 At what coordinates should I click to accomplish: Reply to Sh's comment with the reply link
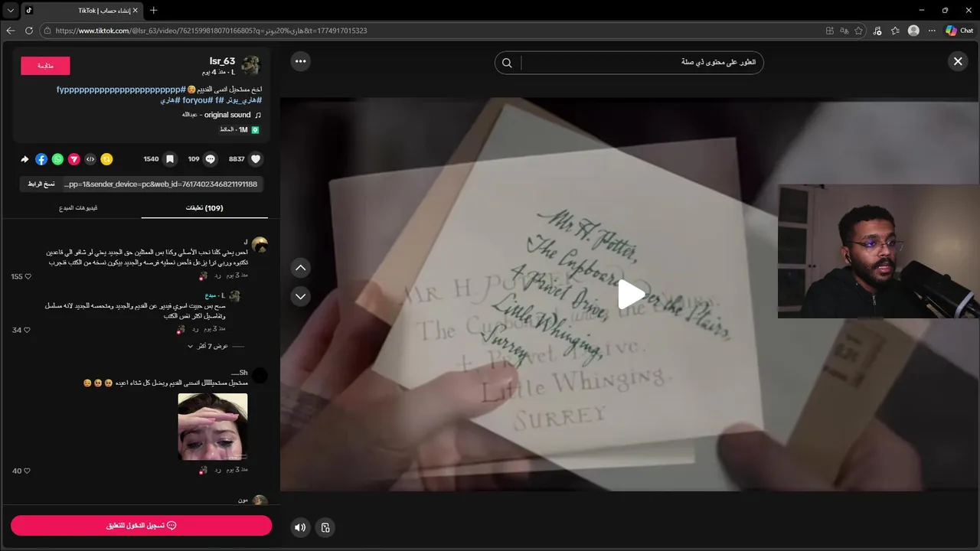click(x=217, y=469)
